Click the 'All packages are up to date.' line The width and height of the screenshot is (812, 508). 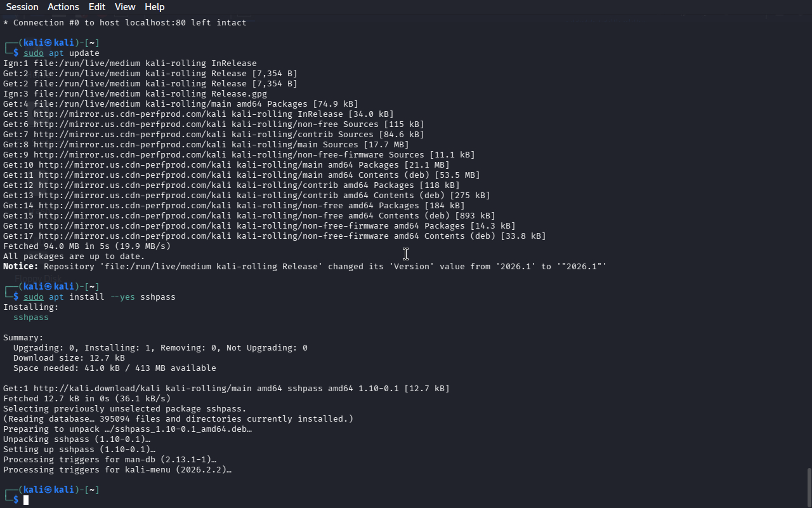click(x=74, y=257)
